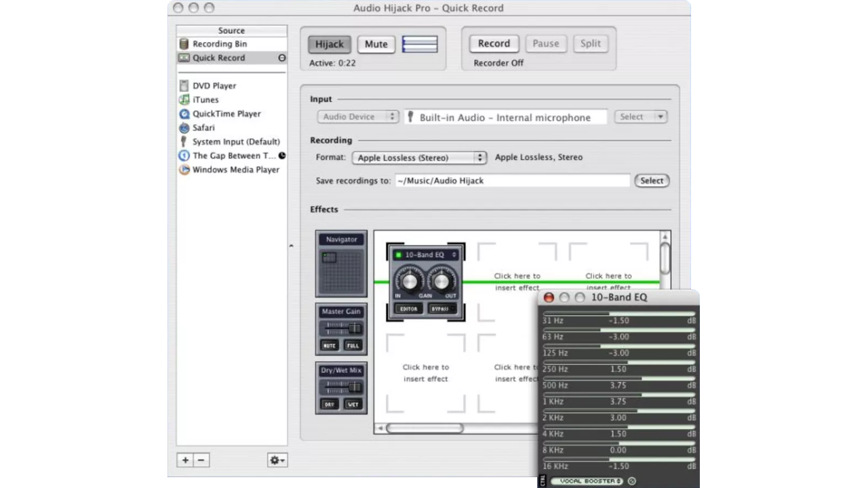
Task: Mute the hijacked audio
Action: coord(376,44)
